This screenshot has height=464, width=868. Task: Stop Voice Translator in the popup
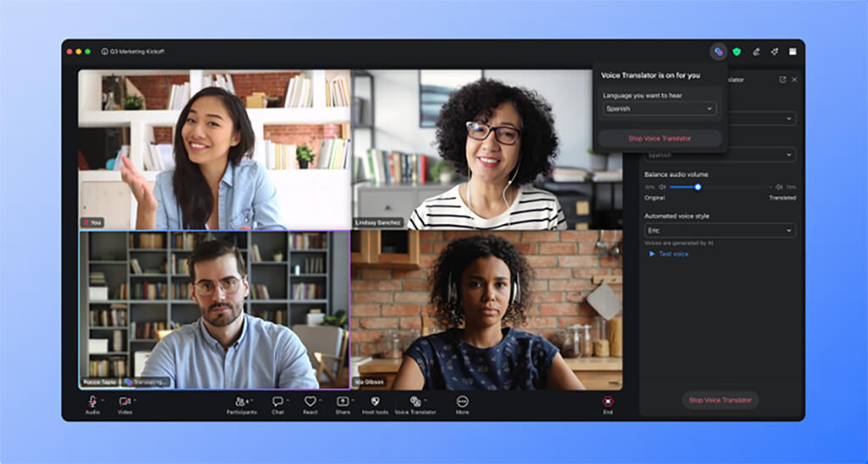point(659,138)
